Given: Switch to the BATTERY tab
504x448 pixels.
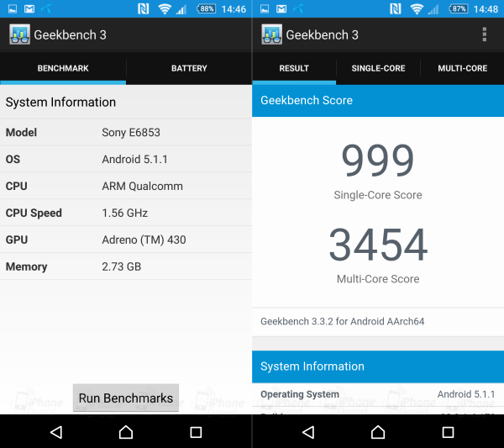Looking at the screenshot, I should click(189, 68).
